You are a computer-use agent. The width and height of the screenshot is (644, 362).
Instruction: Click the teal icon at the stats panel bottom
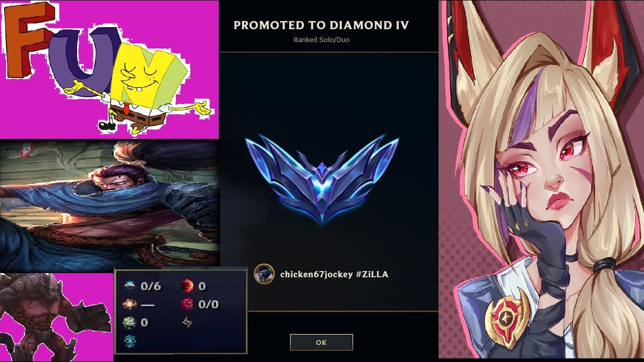(x=130, y=340)
